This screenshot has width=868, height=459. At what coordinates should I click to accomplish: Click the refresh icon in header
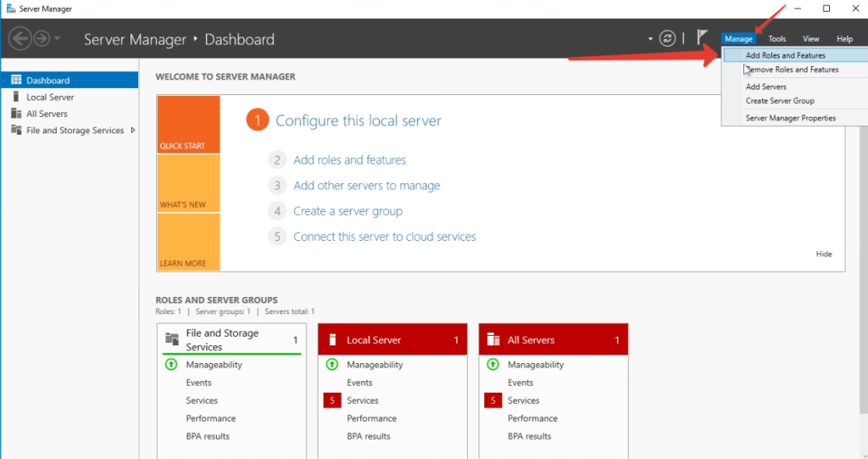click(x=668, y=38)
